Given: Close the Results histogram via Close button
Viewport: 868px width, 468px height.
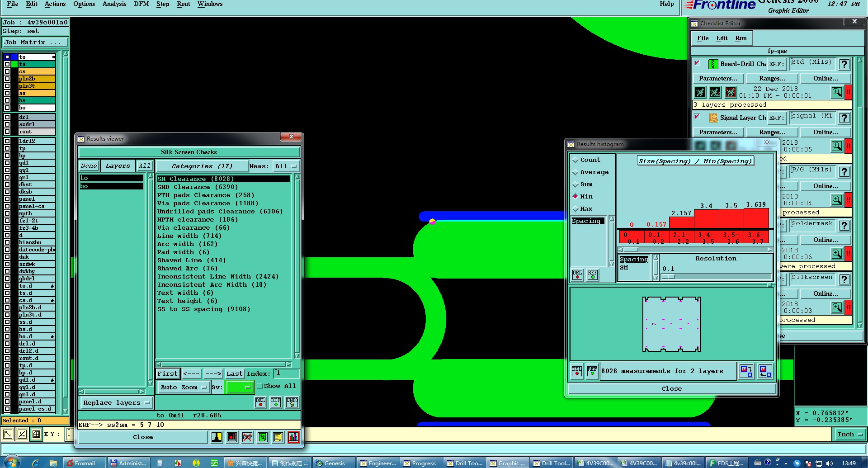Looking at the screenshot, I should tap(672, 389).
